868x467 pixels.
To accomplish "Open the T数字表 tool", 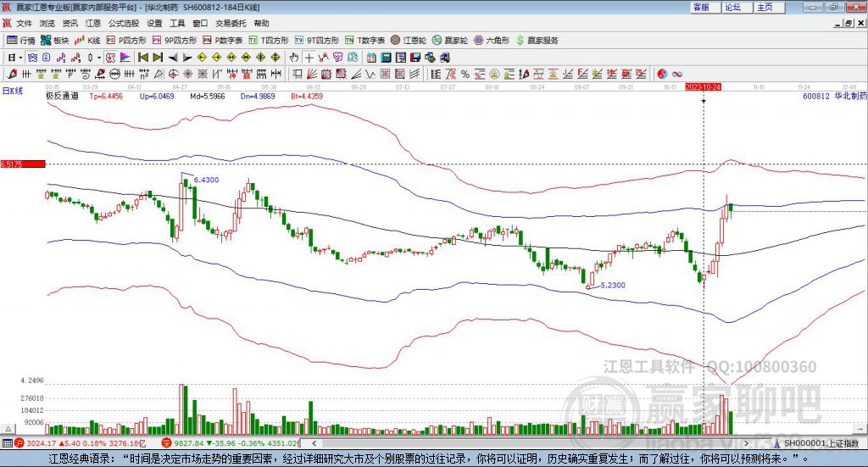I will (364, 41).
